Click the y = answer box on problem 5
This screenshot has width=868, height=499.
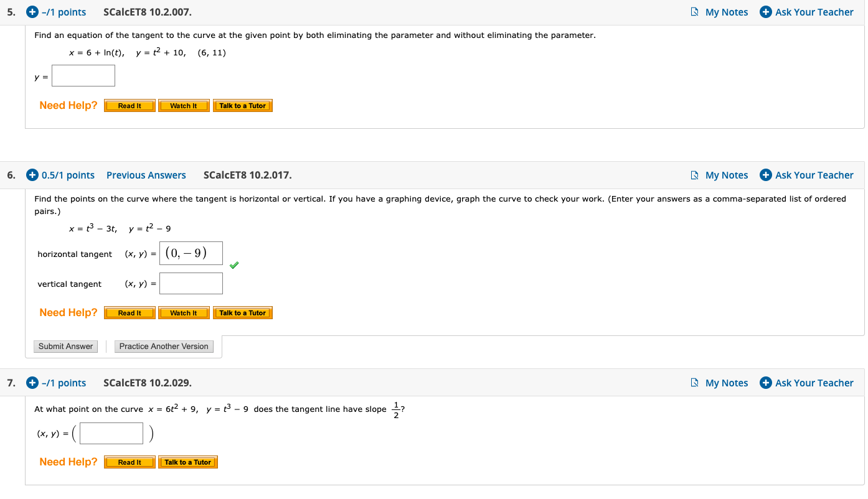tap(83, 75)
